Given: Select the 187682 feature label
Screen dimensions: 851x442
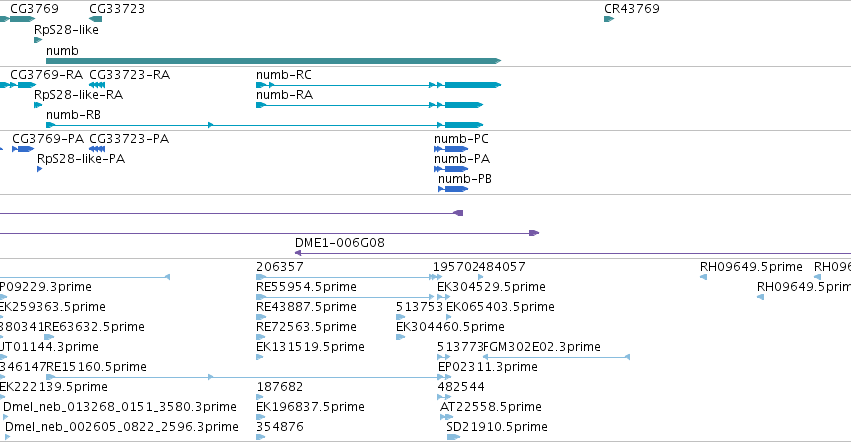Looking at the screenshot, I should (x=280, y=387).
